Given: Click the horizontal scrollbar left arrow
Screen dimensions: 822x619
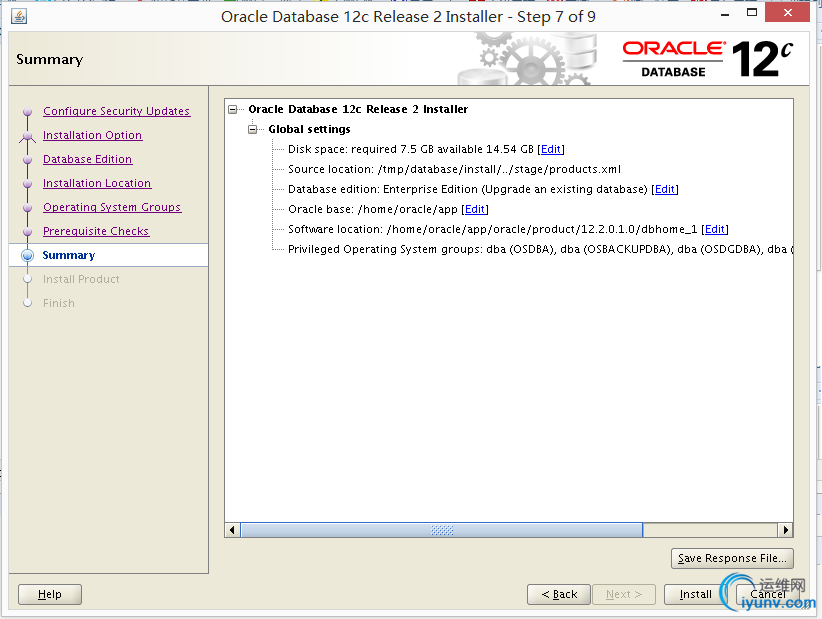Looking at the screenshot, I should point(232,530).
